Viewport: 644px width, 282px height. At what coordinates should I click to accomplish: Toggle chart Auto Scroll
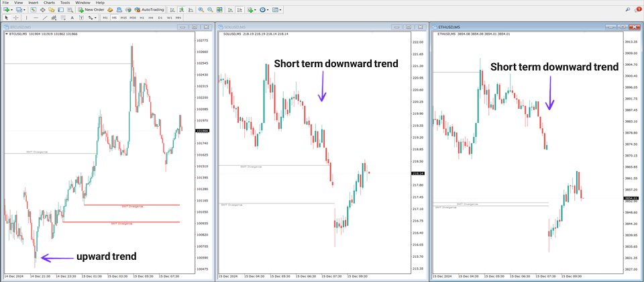click(230, 9)
